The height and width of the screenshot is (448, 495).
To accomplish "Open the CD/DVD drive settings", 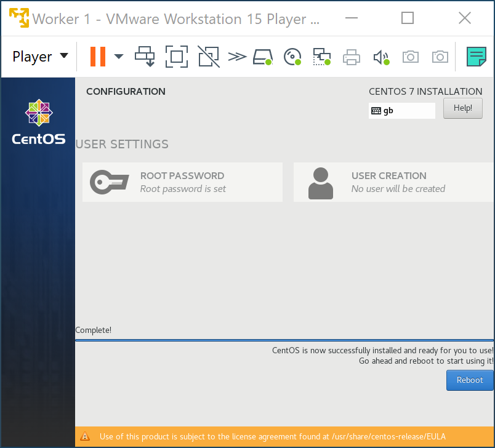I will 292,56.
